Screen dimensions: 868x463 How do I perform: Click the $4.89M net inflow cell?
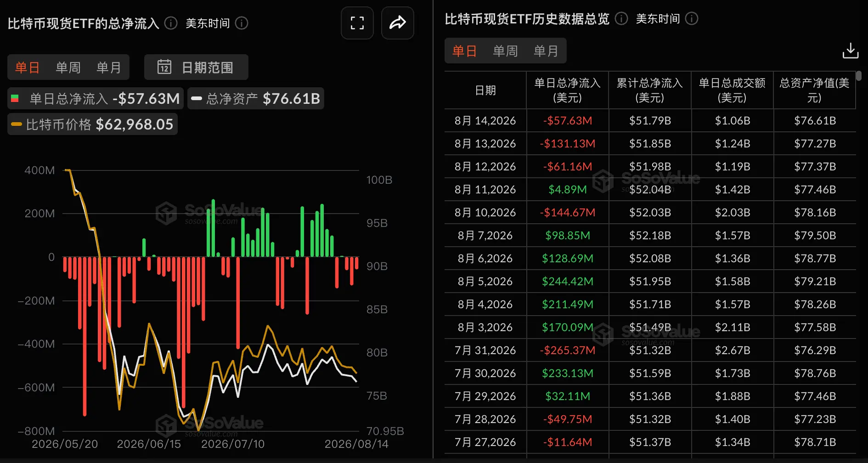568,189
